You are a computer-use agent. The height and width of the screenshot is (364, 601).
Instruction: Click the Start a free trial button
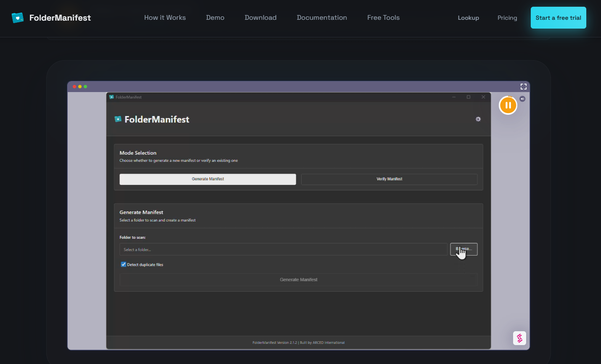click(x=558, y=18)
